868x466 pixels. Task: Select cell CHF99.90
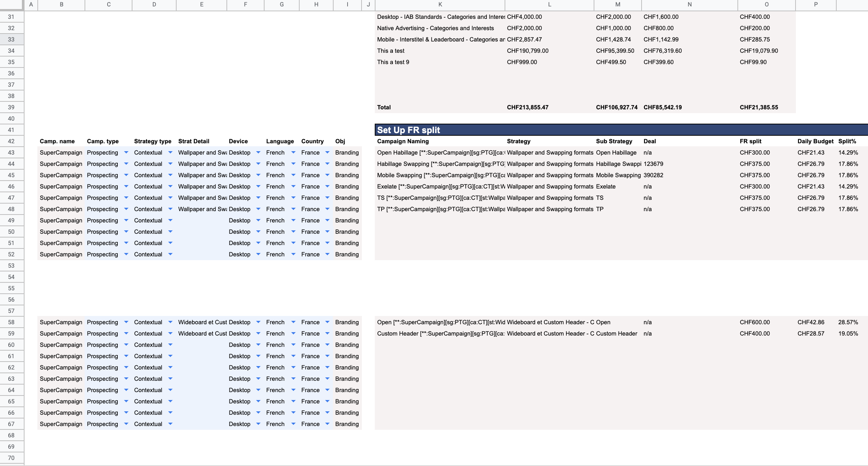pos(766,62)
